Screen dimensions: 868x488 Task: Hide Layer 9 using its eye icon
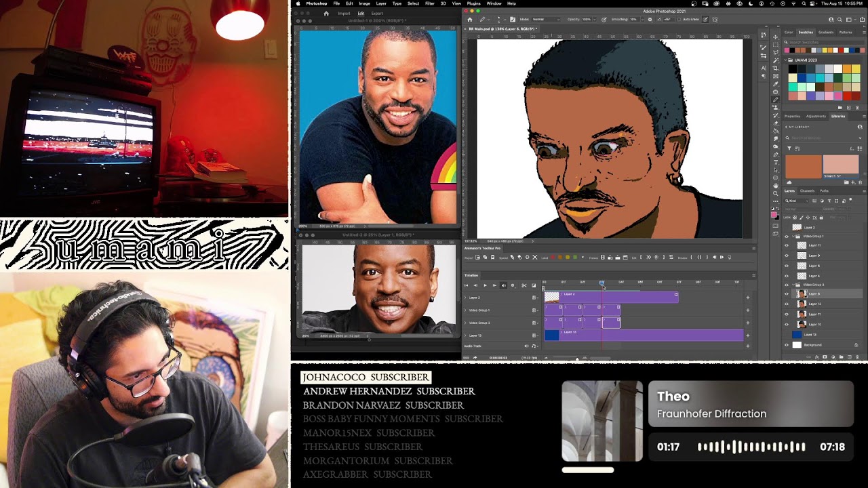coord(787,256)
